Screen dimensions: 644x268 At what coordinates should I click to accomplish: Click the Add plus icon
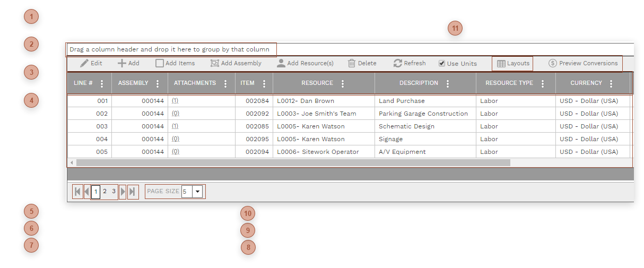click(121, 63)
